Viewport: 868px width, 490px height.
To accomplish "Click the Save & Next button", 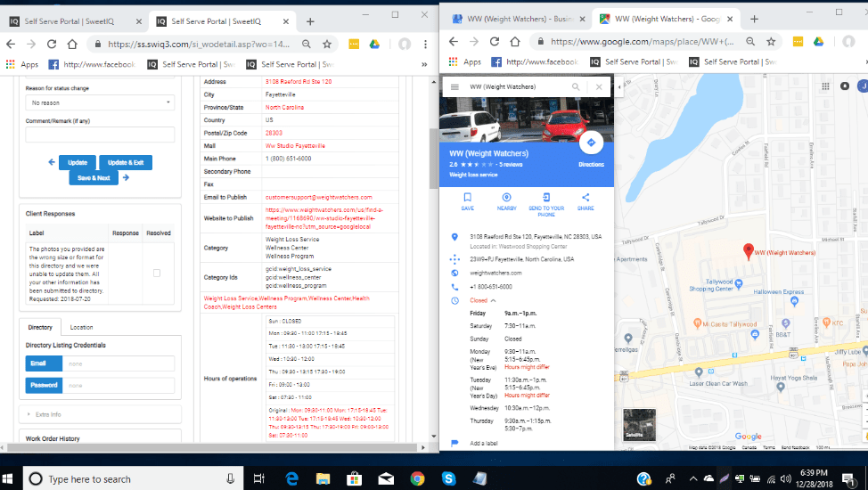I will pos(94,177).
